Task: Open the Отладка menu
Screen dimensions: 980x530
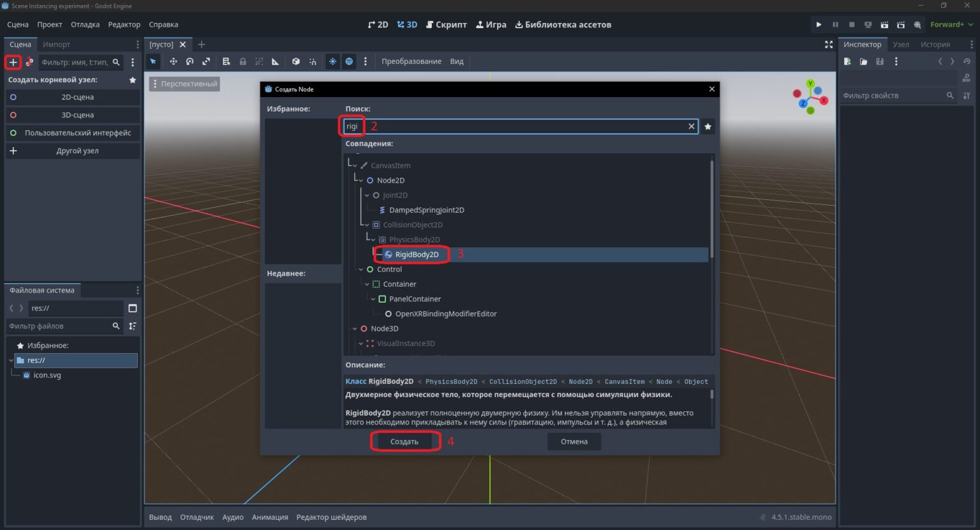Action: [85, 24]
